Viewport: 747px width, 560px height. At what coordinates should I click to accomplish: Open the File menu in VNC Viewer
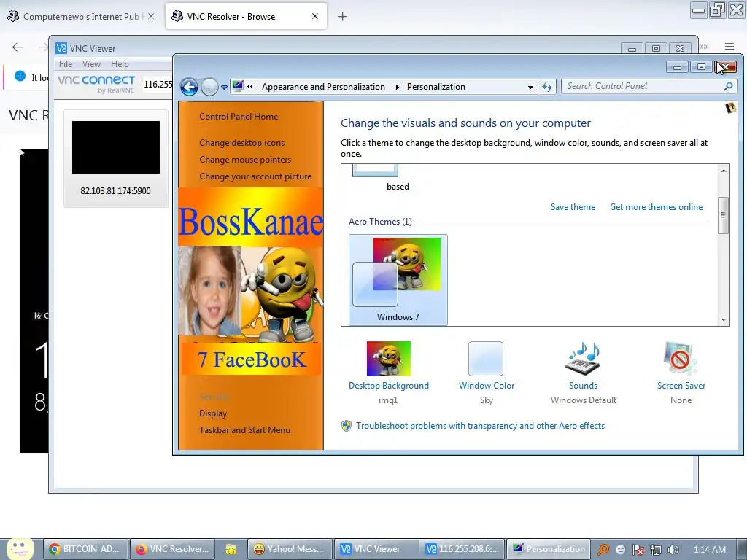point(66,64)
